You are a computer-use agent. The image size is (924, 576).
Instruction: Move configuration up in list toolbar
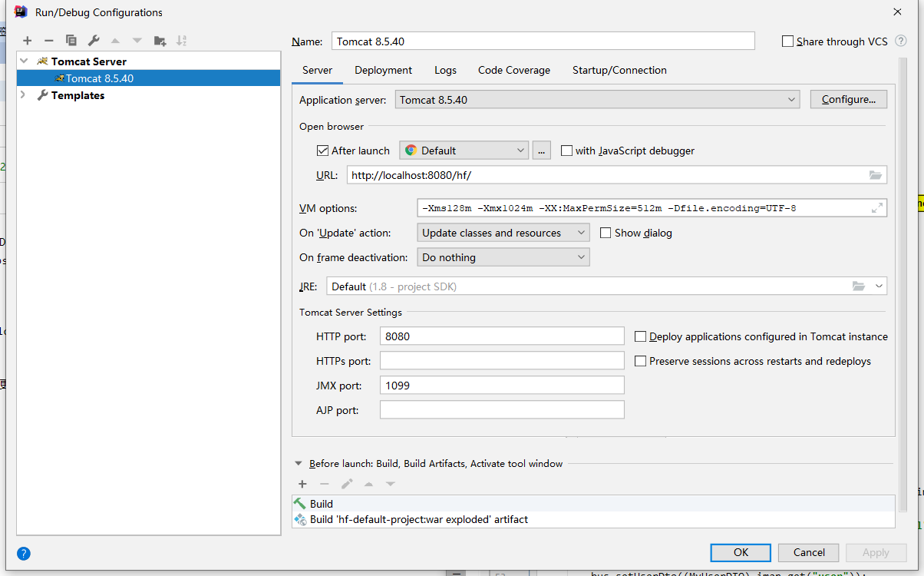click(115, 41)
